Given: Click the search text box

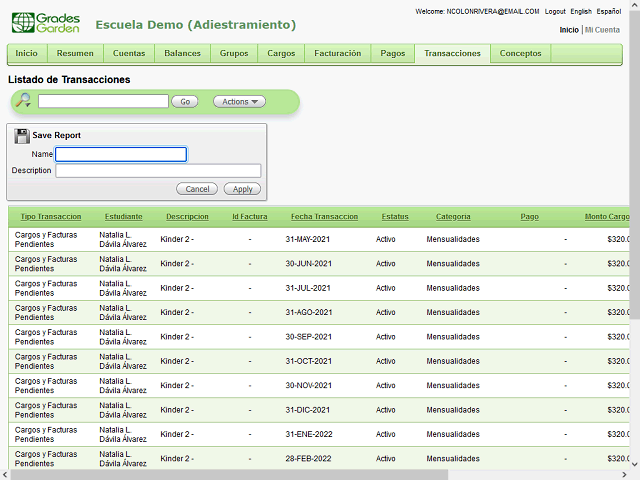Looking at the screenshot, I should (103, 101).
